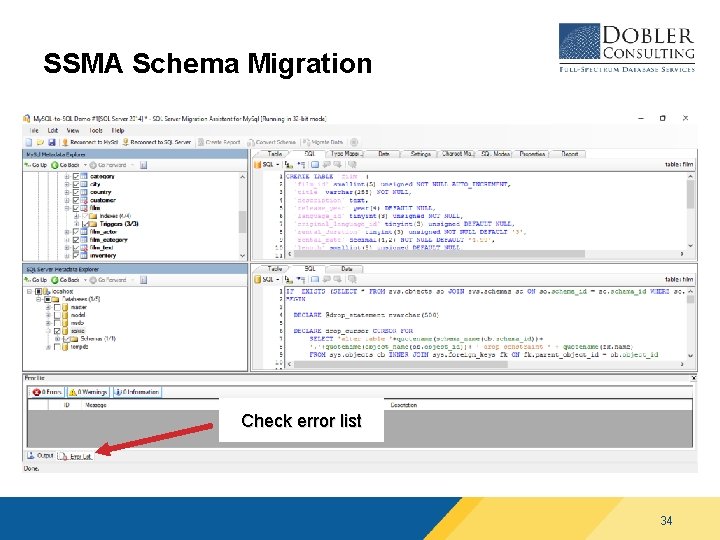Image resolution: width=720 pixels, height=540 pixels.
Task: Switch to the Properties tab
Action: [x=532, y=154]
